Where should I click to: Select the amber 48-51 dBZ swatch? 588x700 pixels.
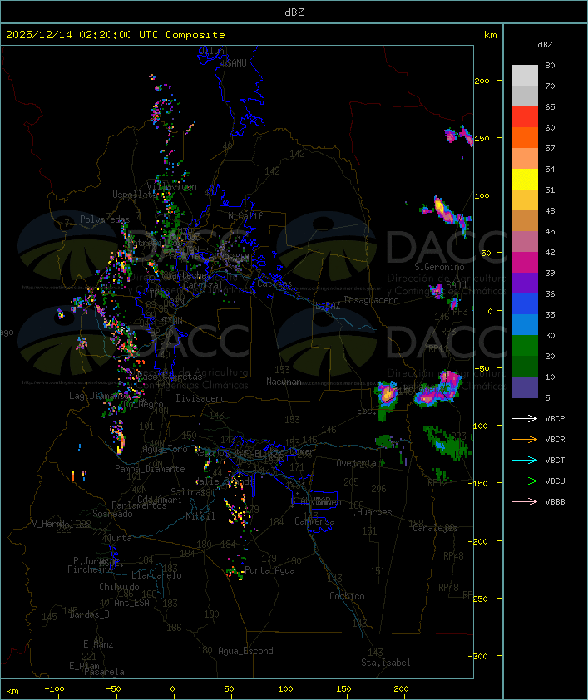(x=525, y=200)
